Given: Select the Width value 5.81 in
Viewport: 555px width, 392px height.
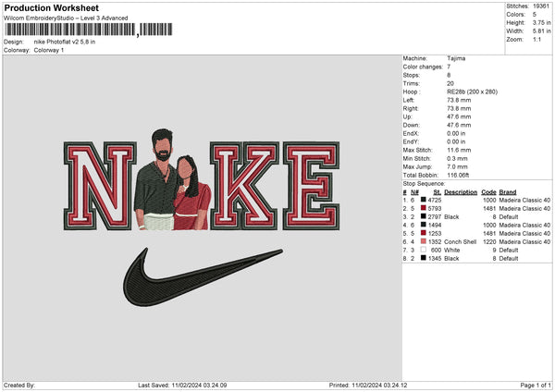Looking at the screenshot, I should [x=541, y=31].
